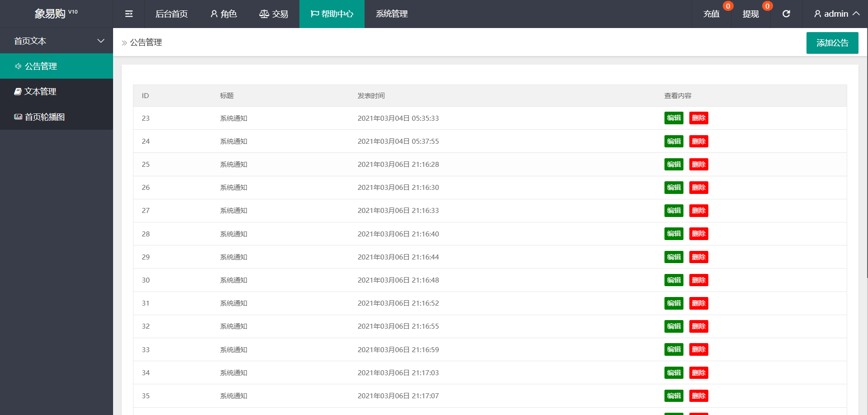Delete announcement ID 29
This screenshot has width=868, height=415.
(699, 257)
